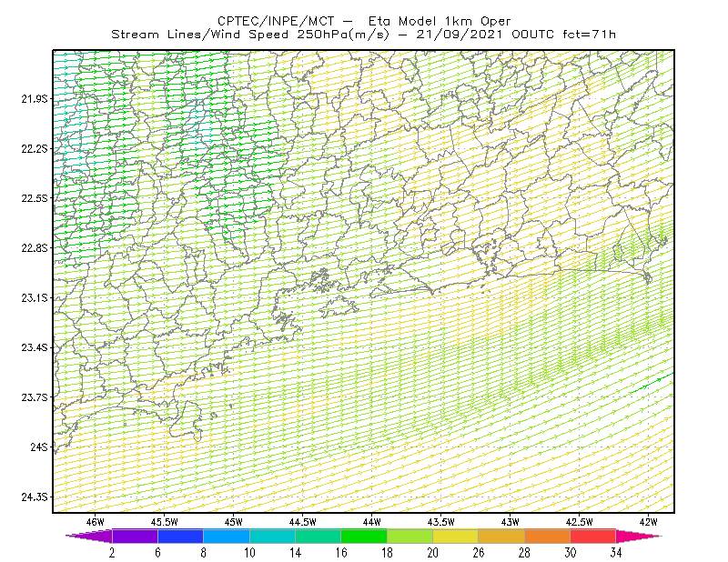Image resolution: width=728 pixels, height=562 pixels.
Task: Select the red colorbar segment 30-34
Action: (593, 536)
